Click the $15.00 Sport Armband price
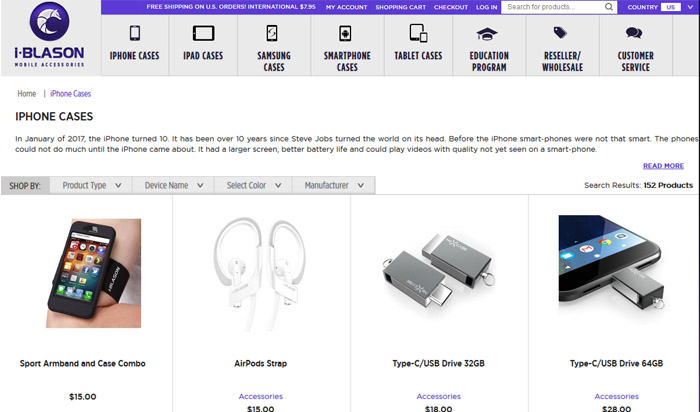700x412 pixels. click(83, 396)
